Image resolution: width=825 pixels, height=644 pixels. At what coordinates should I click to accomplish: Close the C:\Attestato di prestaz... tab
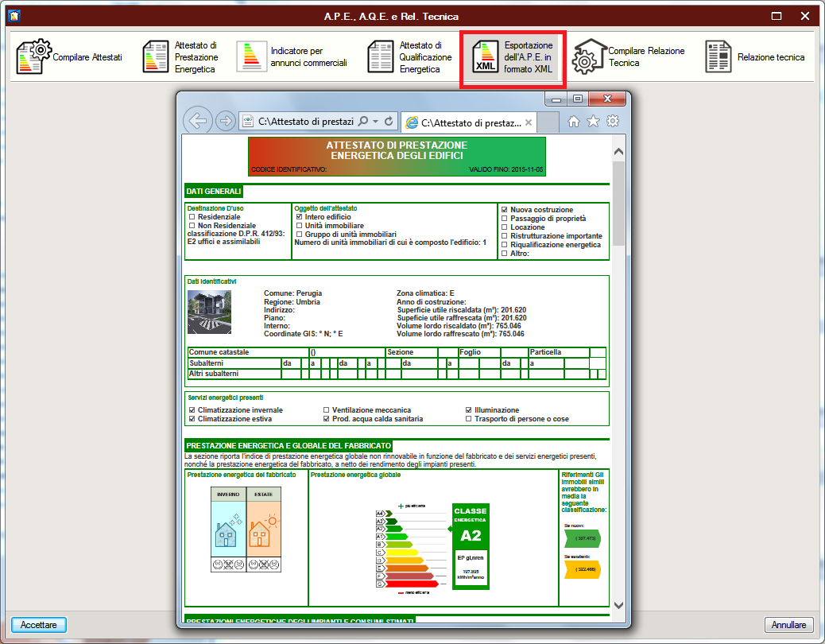click(529, 122)
